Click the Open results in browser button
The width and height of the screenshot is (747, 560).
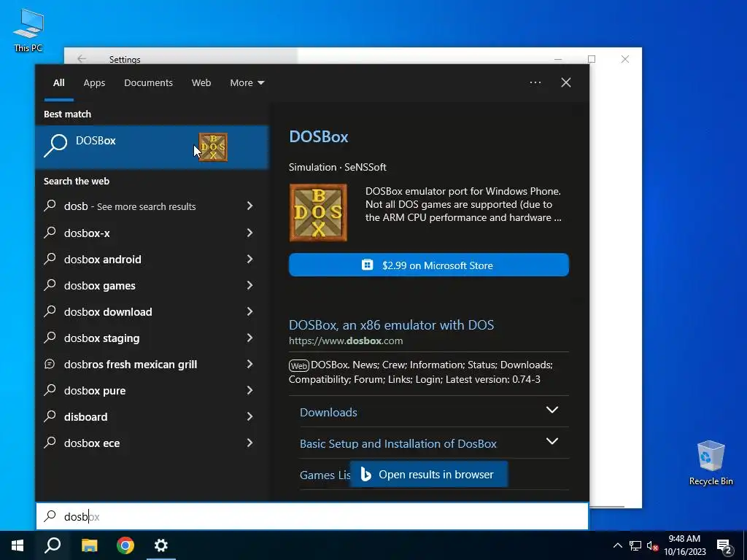(x=429, y=474)
